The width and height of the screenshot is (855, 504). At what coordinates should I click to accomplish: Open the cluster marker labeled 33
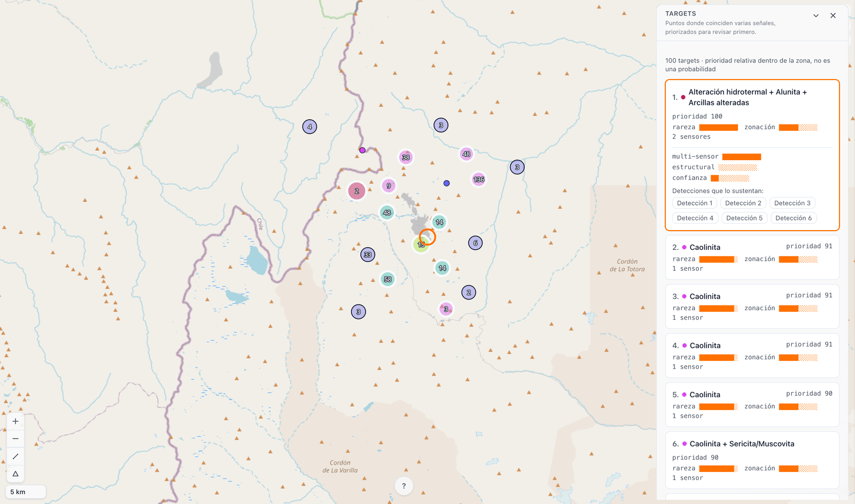[x=368, y=255]
